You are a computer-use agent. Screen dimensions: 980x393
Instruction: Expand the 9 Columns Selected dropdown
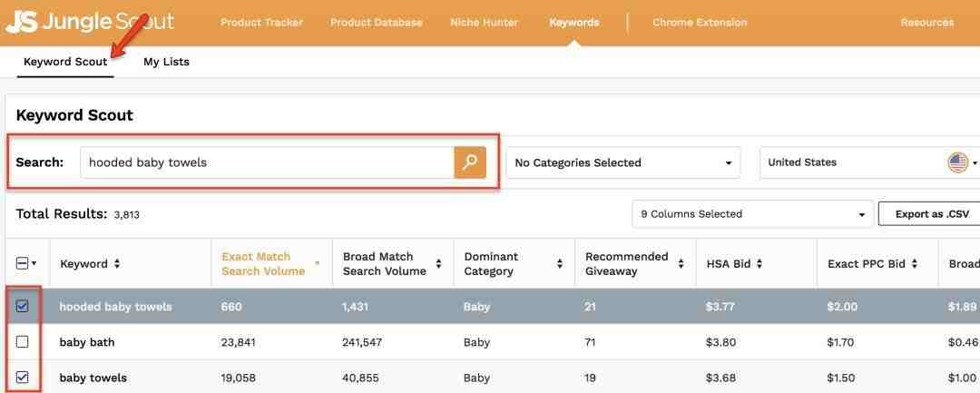pyautogui.click(x=752, y=214)
